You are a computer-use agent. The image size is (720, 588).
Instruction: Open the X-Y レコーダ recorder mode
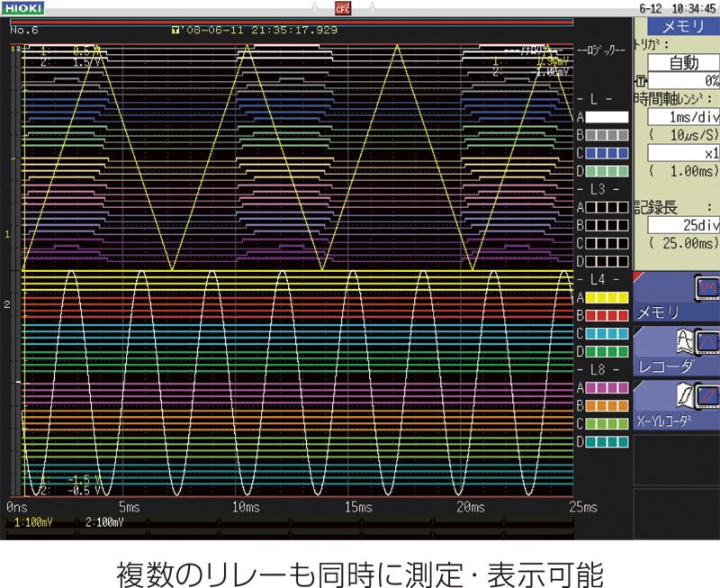pos(676,404)
